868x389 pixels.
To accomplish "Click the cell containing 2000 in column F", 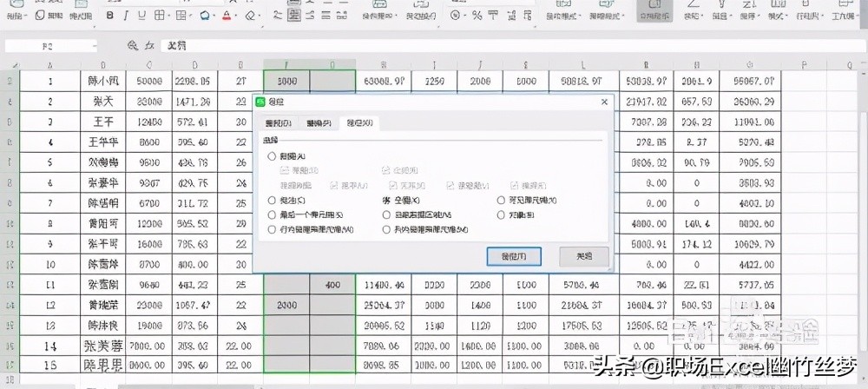I will pyautogui.click(x=286, y=306).
